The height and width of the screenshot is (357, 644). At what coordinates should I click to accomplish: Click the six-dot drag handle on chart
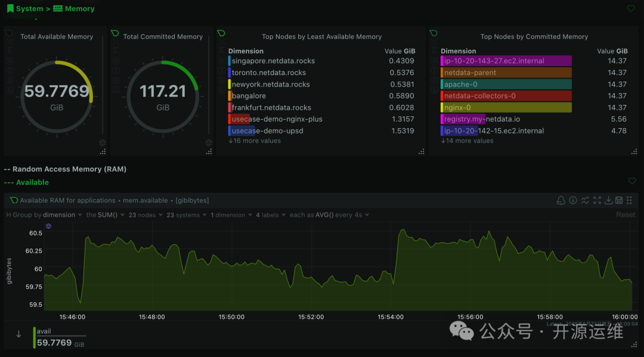click(629, 200)
